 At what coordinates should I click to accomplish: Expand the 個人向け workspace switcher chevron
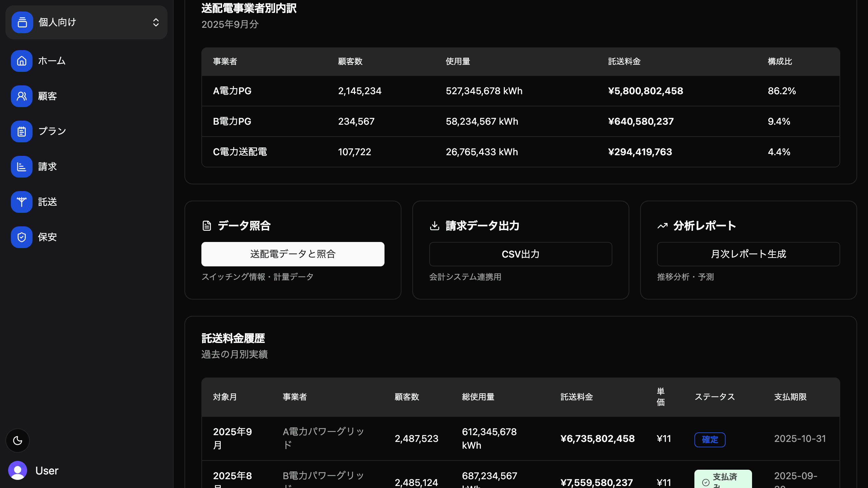[156, 22]
